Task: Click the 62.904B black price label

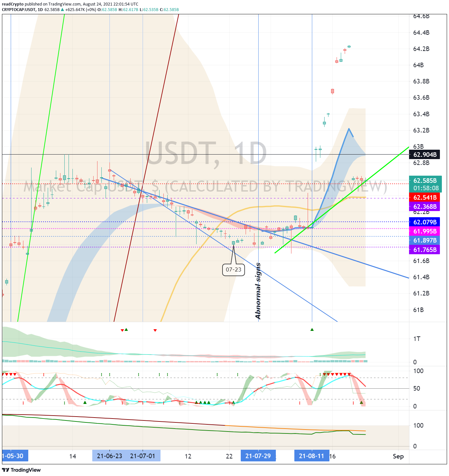Action: tap(425, 155)
